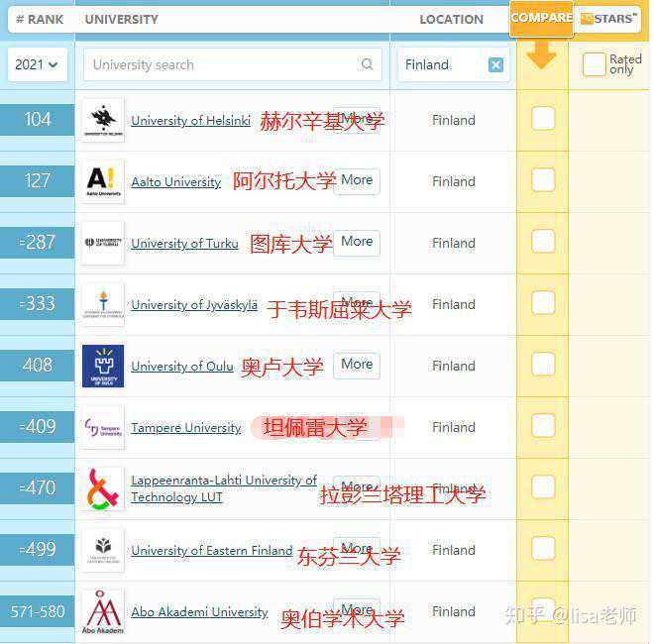Click the COMPARE tab header
This screenshot has height=644, width=654.
pos(541,18)
